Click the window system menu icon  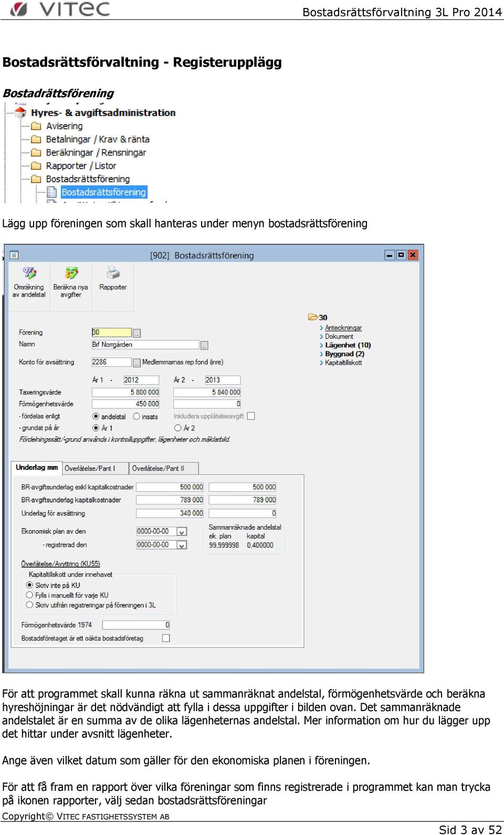click(x=14, y=255)
